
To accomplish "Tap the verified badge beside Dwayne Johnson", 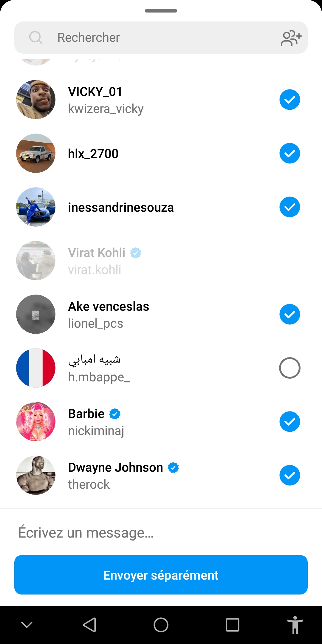I will (173, 467).
